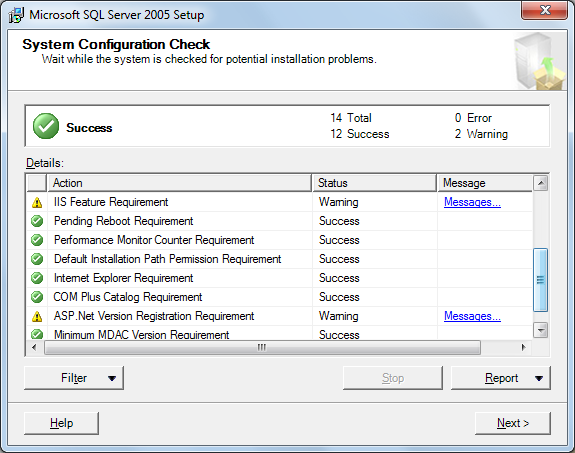The height and width of the screenshot is (453, 575).
Task: Click the vertical scrollbar thumb
Action: [x=541, y=280]
